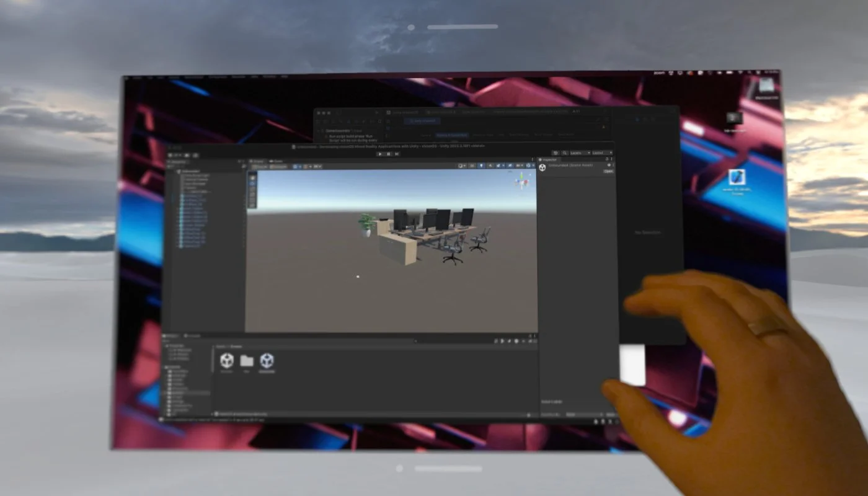
Task: Click the zoom item in macOS menu bar
Action: tap(659, 73)
